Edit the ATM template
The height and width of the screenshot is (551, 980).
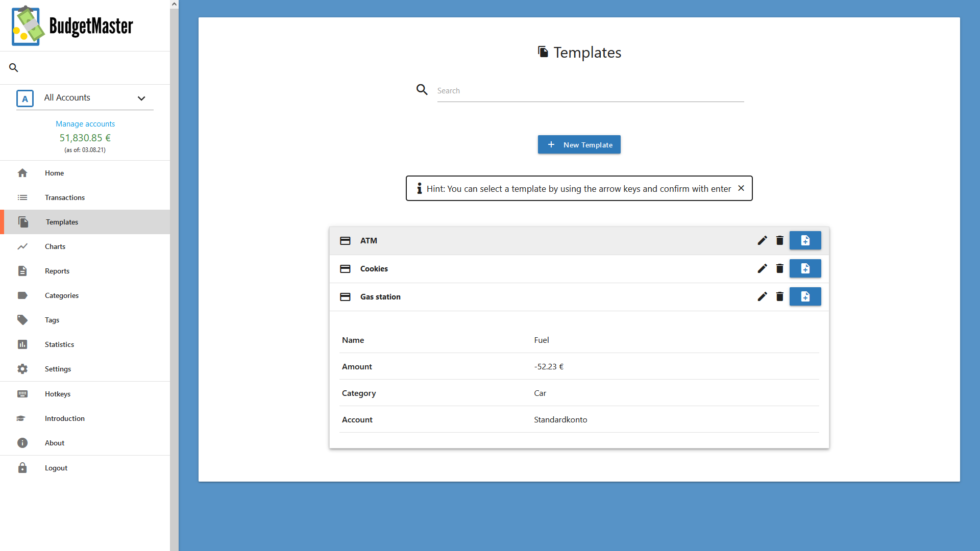(x=762, y=240)
